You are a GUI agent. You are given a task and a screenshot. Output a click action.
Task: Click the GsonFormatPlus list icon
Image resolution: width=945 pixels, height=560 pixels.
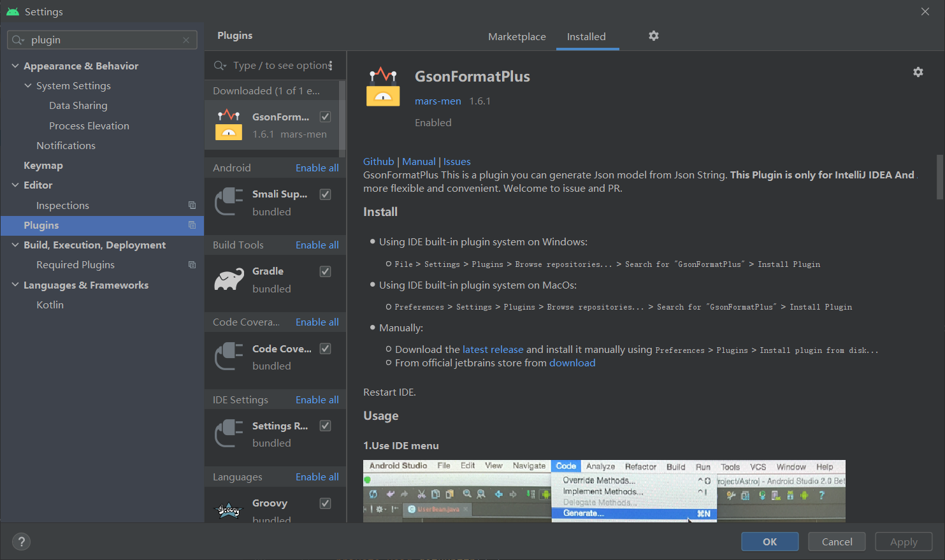(x=229, y=125)
